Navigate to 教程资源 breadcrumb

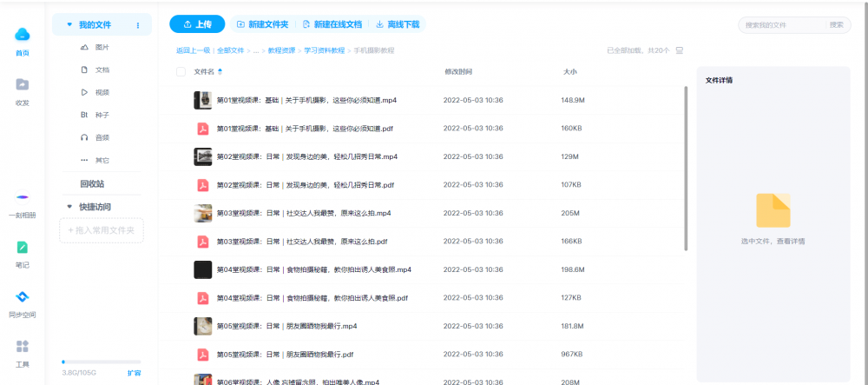tap(282, 50)
